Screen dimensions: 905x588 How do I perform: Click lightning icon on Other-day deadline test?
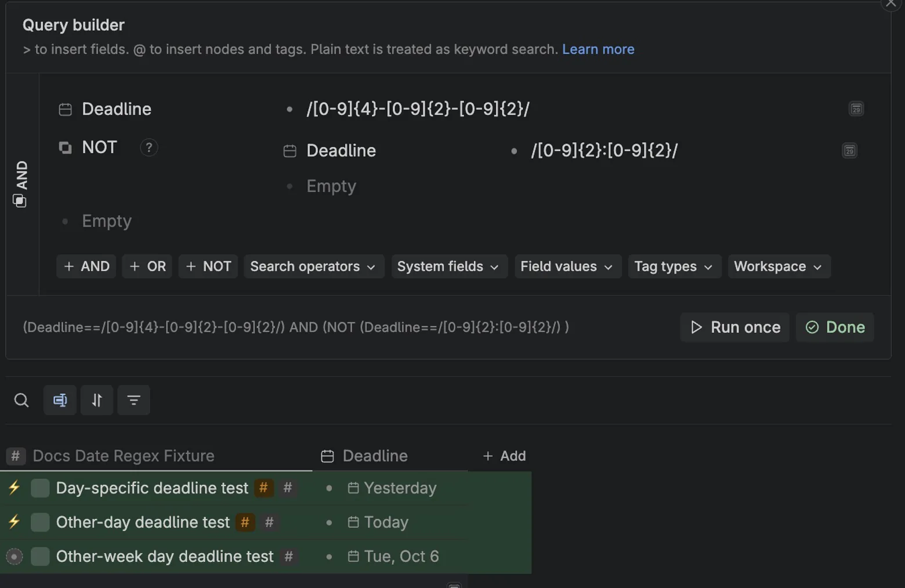click(x=15, y=522)
